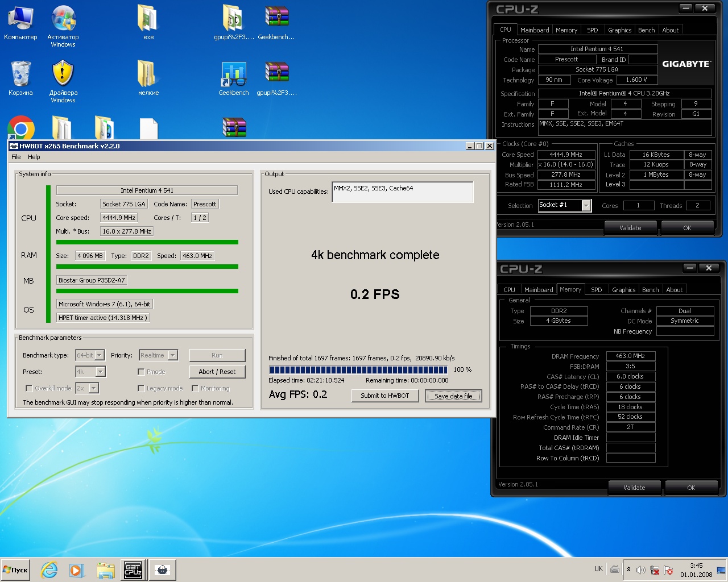The width and height of the screenshot is (728, 582).
Task: Open the Help menu in HWBOT x265
Action: click(x=34, y=157)
